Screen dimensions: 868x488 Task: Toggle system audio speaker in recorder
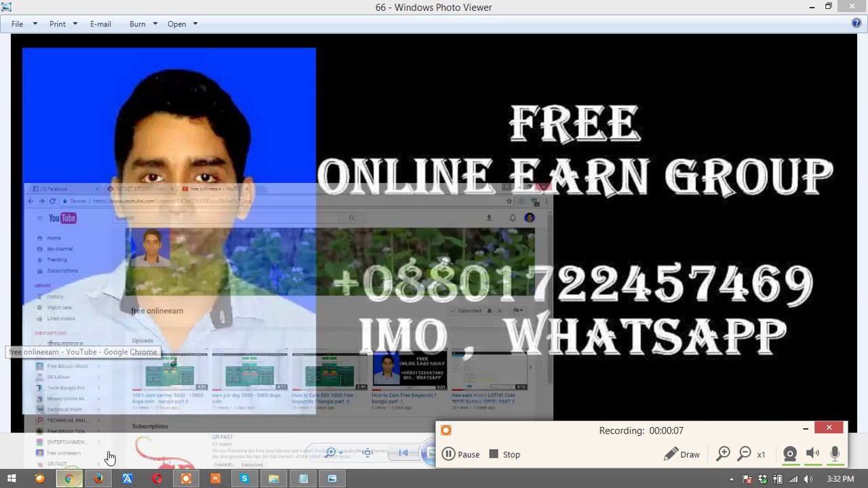click(x=812, y=454)
